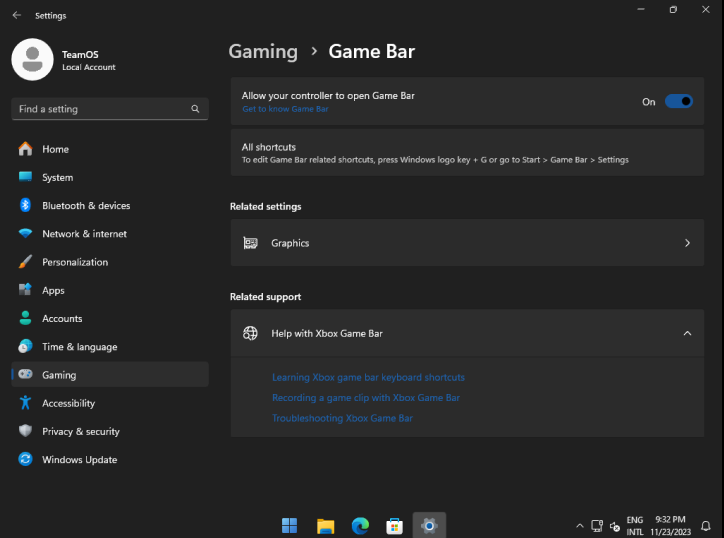This screenshot has width=724, height=538.
Task: Click the Personalization paintbrush icon
Action: pyautogui.click(x=25, y=261)
